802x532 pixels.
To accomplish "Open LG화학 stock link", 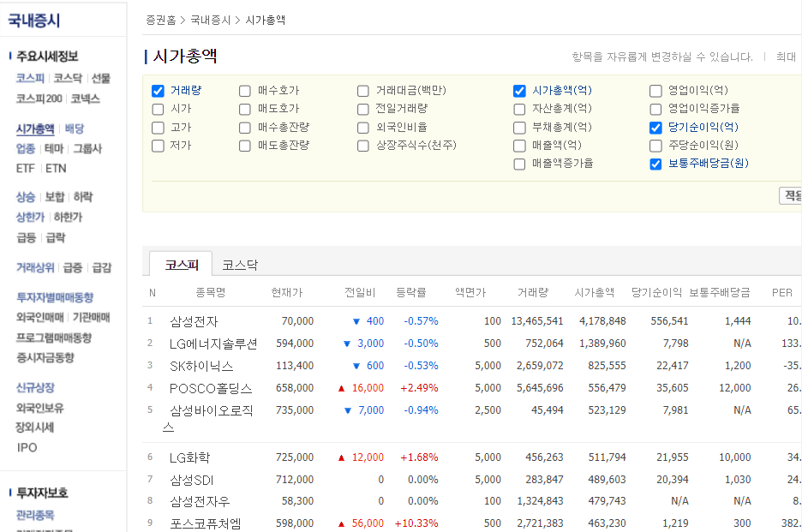I will coord(189,457).
